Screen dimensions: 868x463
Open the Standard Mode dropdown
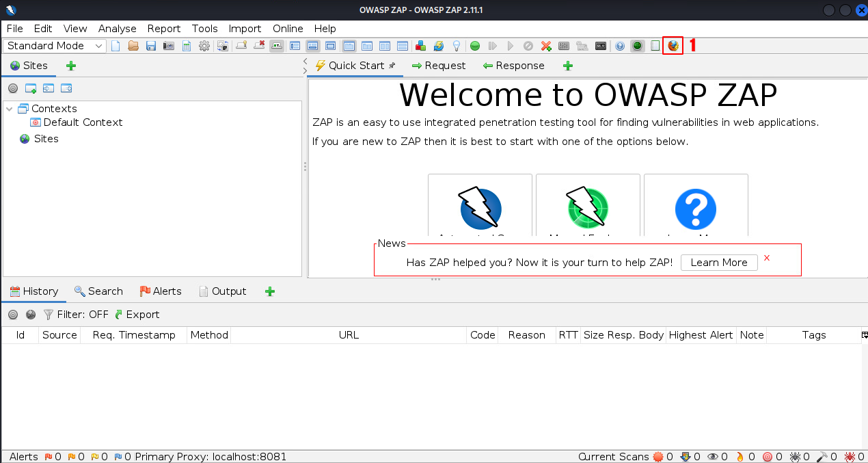pyautogui.click(x=55, y=46)
